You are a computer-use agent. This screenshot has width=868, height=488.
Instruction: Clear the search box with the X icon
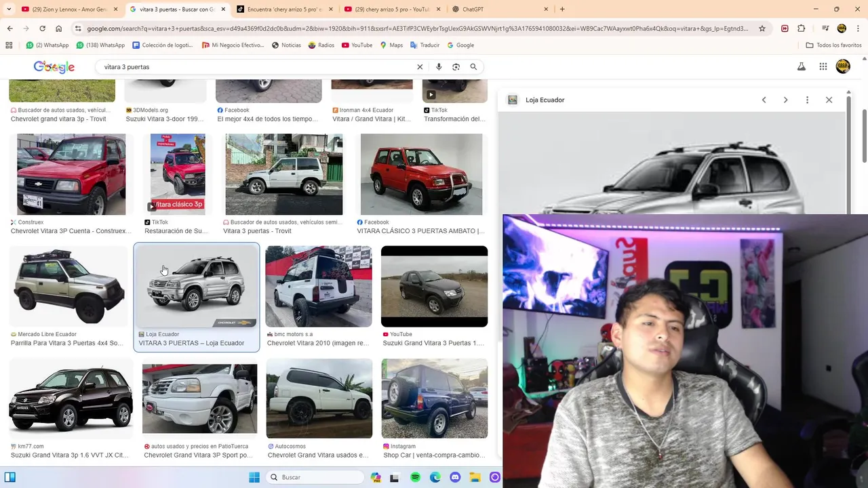point(420,67)
